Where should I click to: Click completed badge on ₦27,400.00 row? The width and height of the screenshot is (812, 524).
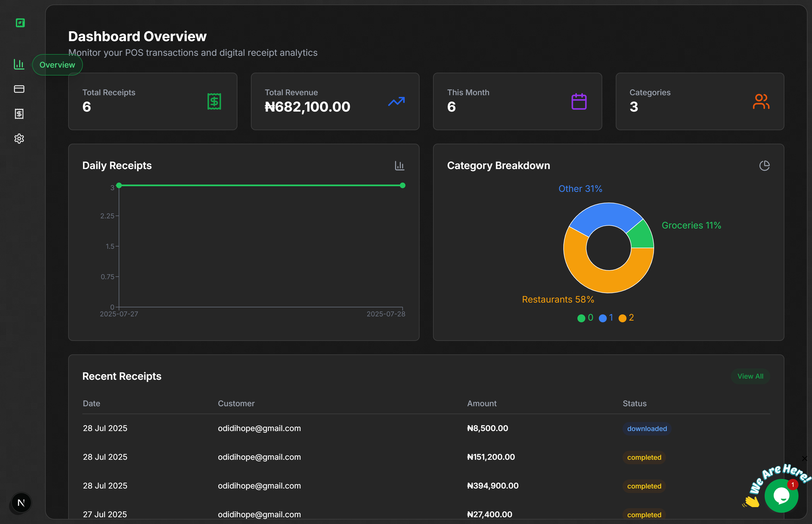[x=644, y=514]
